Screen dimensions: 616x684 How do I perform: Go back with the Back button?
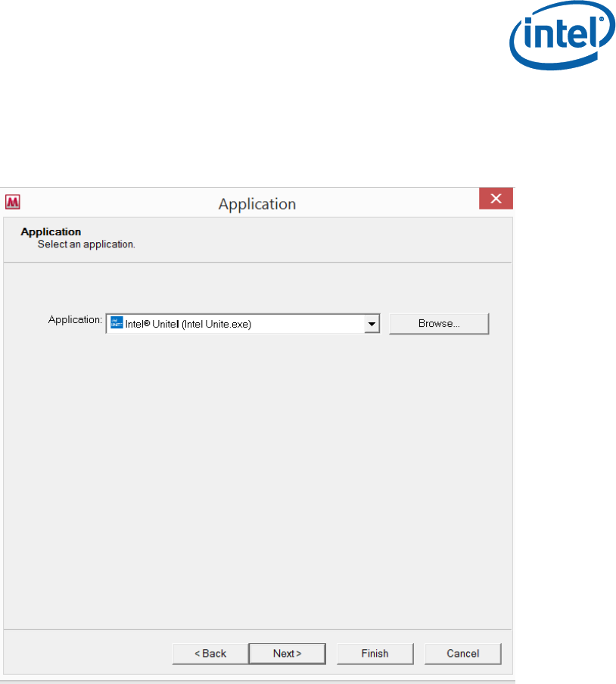(210, 654)
